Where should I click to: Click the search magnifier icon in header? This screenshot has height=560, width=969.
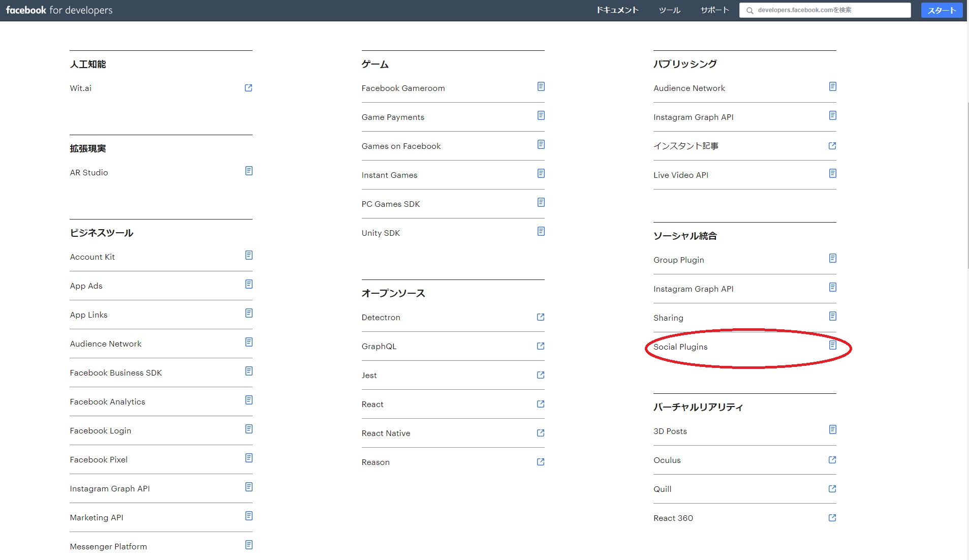749,11
